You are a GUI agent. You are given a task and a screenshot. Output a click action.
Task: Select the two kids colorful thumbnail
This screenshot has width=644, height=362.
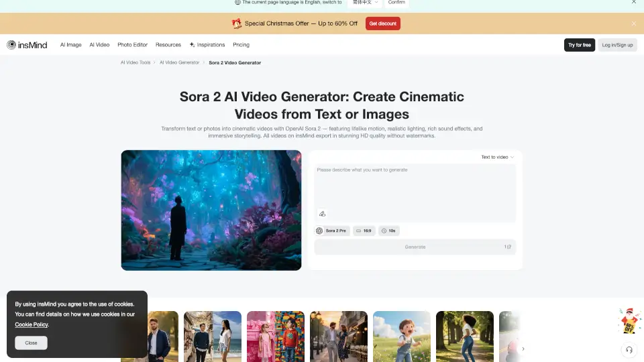tap(276, 337)
